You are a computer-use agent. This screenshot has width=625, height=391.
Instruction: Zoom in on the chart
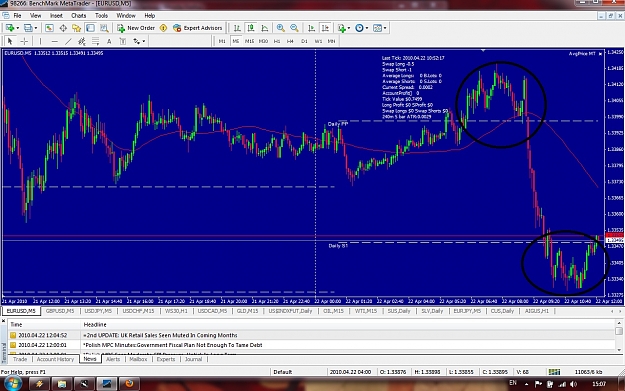[x=281, y=28]
